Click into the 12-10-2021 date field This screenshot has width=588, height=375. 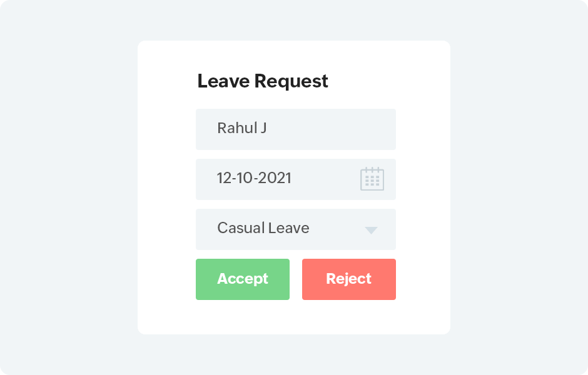[x=281, y=179]
